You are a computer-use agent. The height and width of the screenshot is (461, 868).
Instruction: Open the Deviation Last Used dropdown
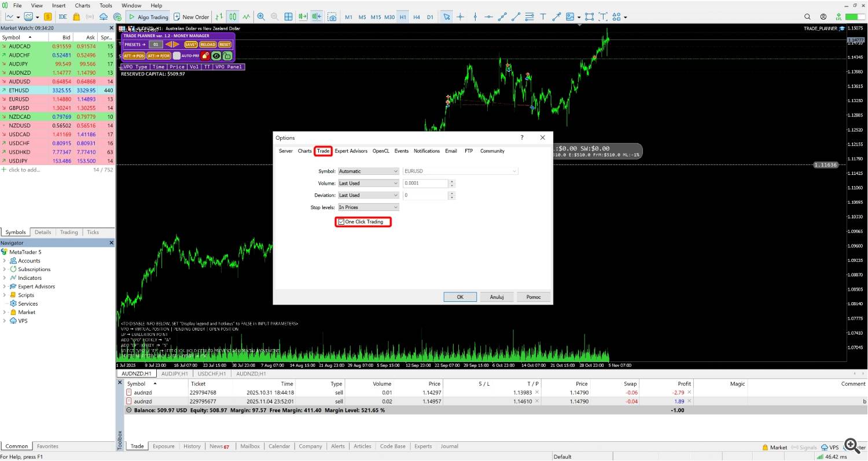click(x=369, y=195)
